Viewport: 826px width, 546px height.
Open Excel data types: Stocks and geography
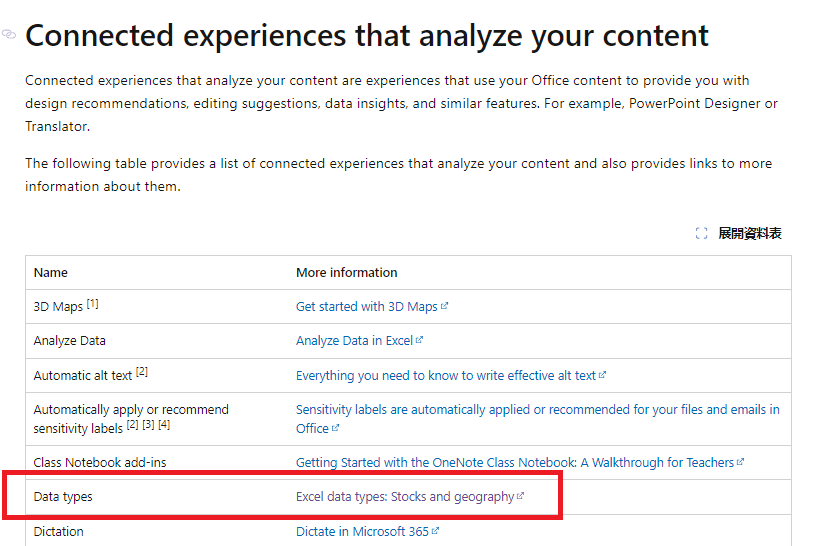(x=404, y=497)
